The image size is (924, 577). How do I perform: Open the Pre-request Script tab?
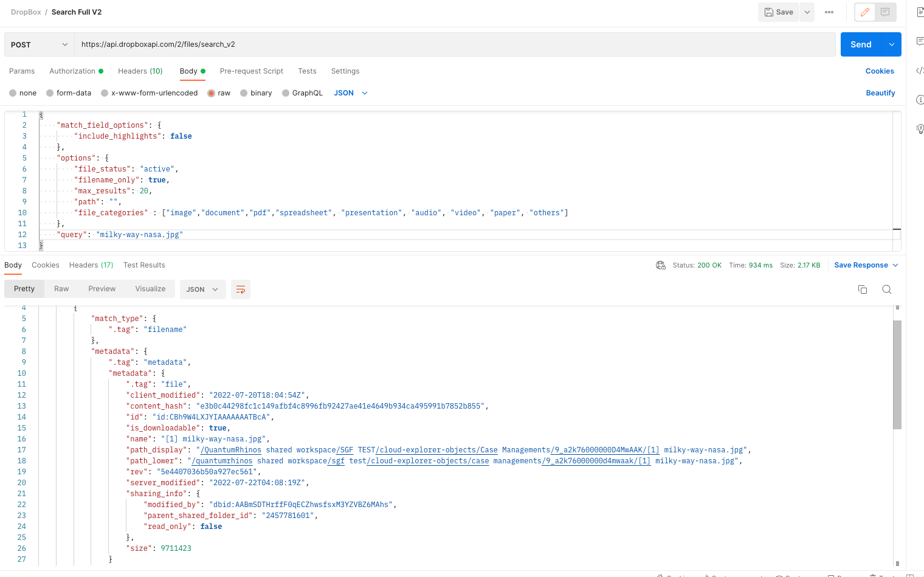(252, 71)
